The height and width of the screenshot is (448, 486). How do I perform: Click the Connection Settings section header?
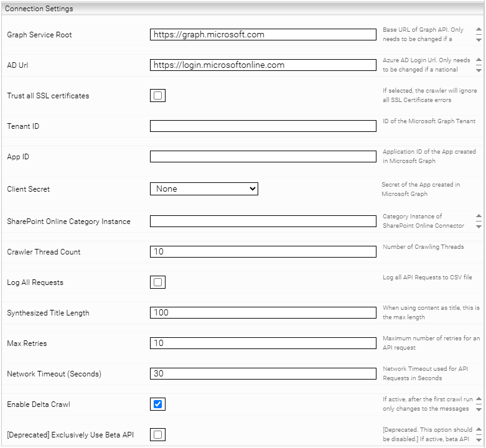40,9
